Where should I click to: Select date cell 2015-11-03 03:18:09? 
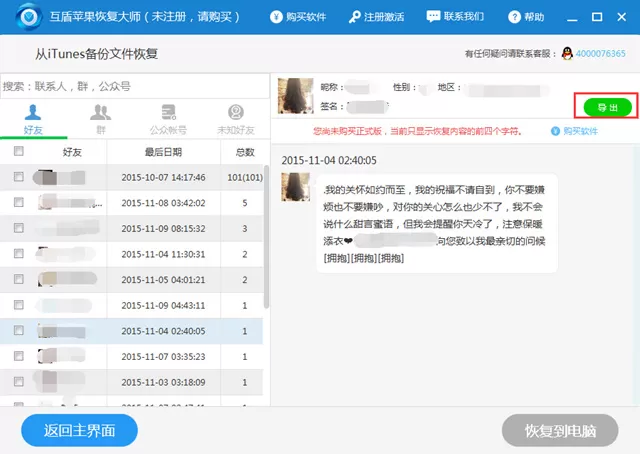[163, 383]
